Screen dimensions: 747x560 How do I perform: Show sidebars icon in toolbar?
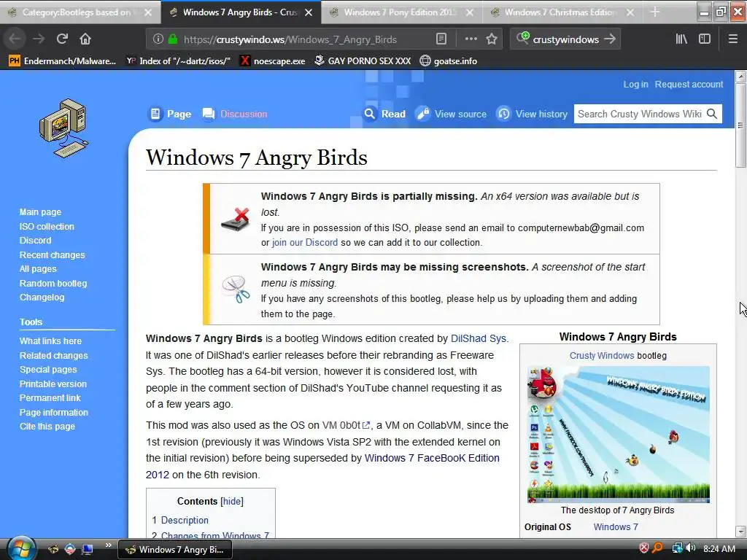[705, 39]
